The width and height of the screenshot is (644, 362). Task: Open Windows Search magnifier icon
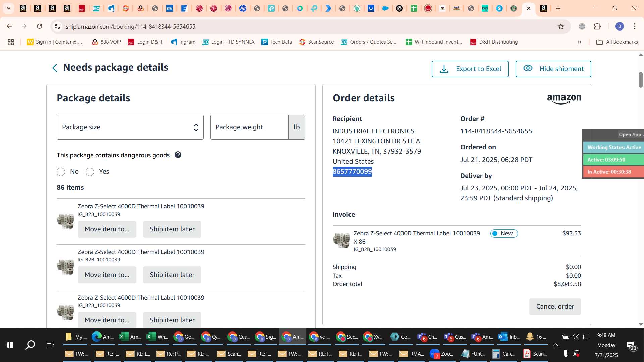[x=30, y=345]
